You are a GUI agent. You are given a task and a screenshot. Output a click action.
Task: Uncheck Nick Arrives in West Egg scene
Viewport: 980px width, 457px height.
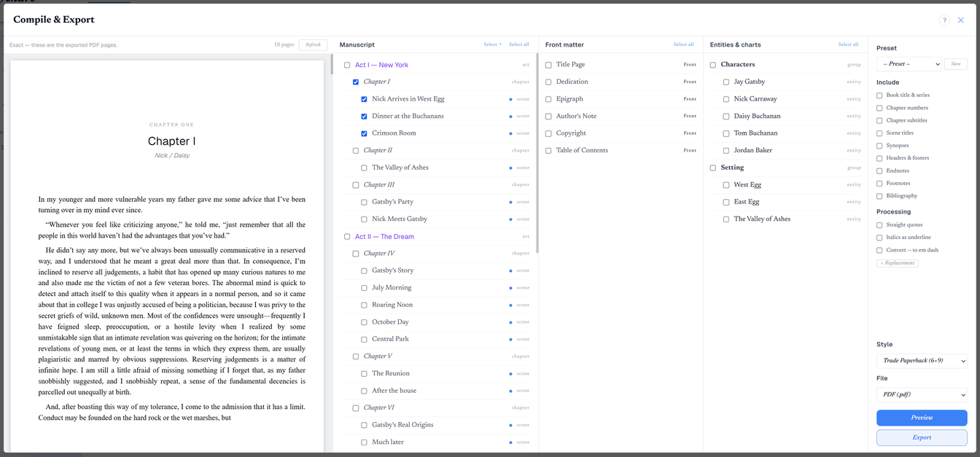[x=364, y=99]
